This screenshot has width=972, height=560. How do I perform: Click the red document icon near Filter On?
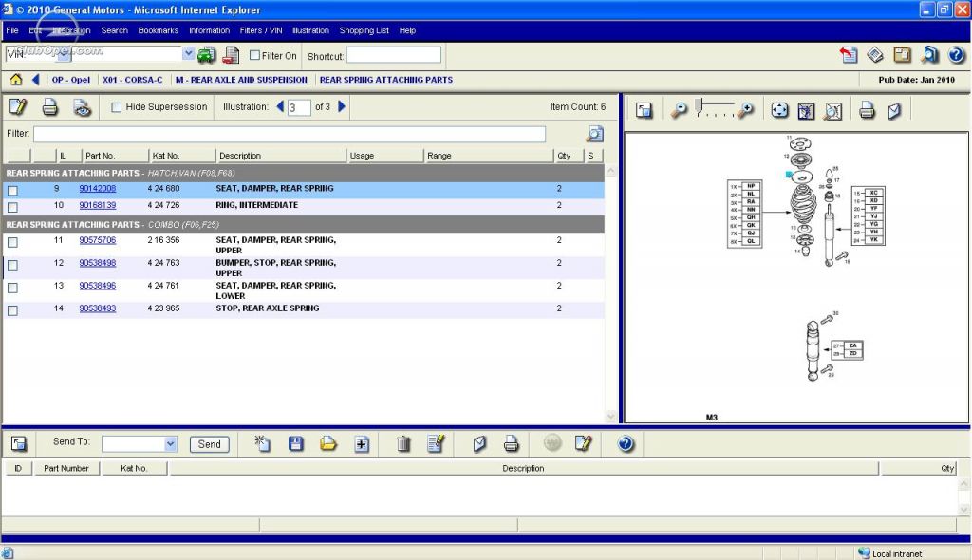(231, 55)
